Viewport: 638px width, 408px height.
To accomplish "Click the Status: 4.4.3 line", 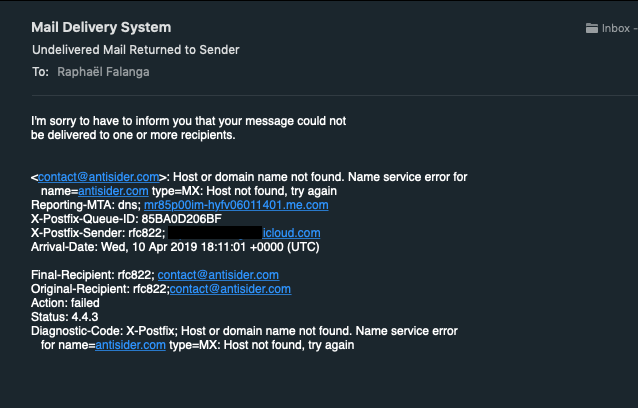I will coord(64,317).
